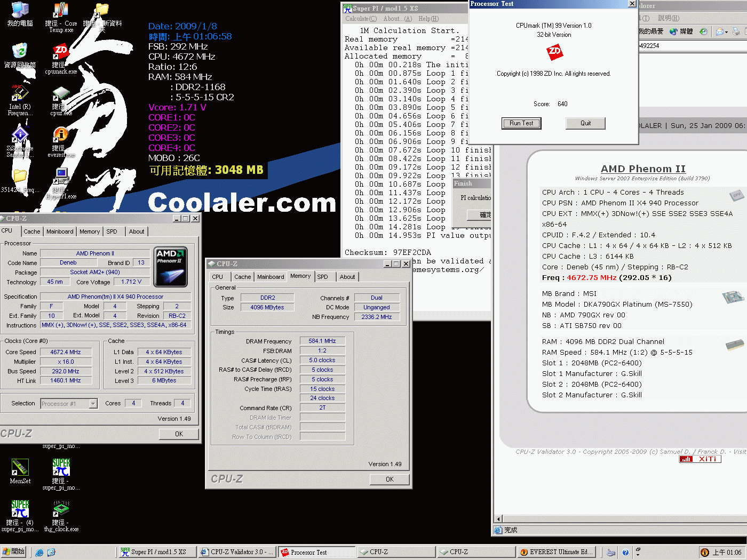747x560 pixels.
Task: Click Quit in Processor Test dialog
Action: [x=585, y=123]
